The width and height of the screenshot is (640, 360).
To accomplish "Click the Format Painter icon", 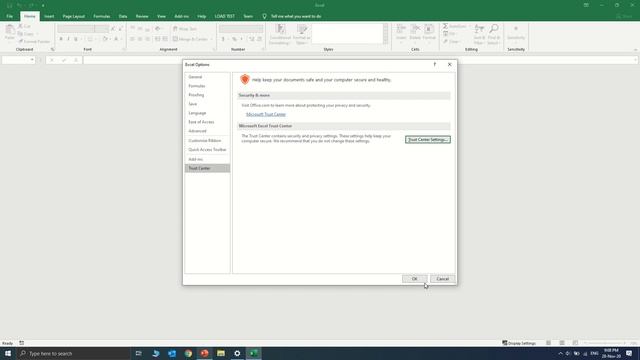I will 21,41.
